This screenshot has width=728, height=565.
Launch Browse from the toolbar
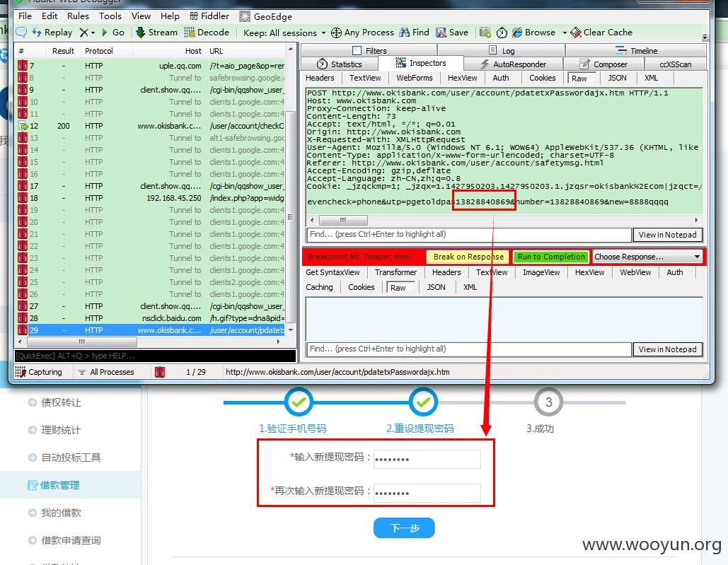point(534,33)
